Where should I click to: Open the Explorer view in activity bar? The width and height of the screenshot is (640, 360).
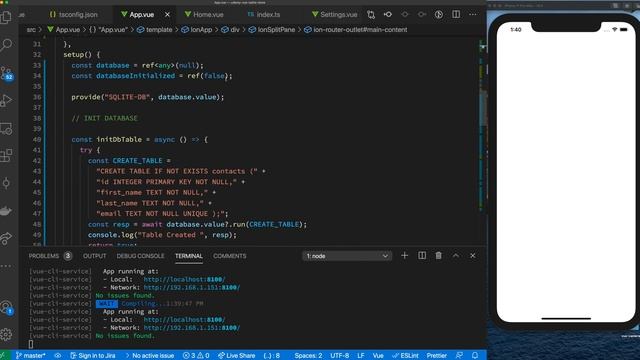pos(6,17)
